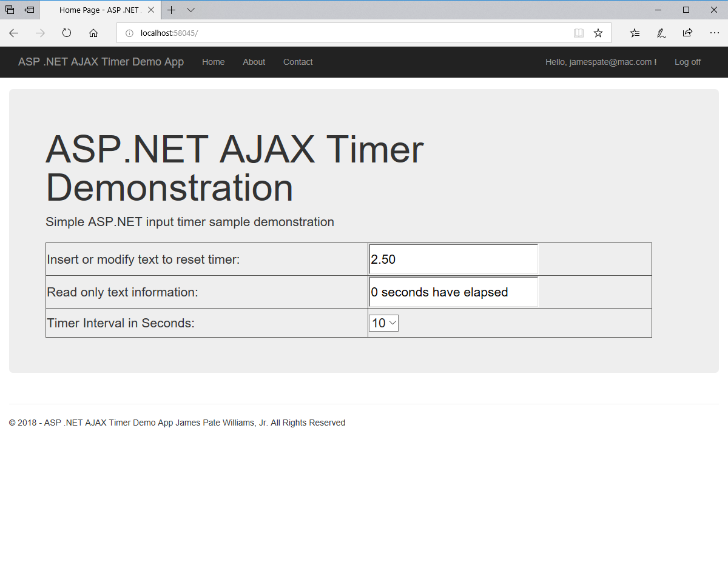Click the Hello jamespate@mac.com account link
The width and height of the screenshot is (728, 565).
tap(601, 62)
